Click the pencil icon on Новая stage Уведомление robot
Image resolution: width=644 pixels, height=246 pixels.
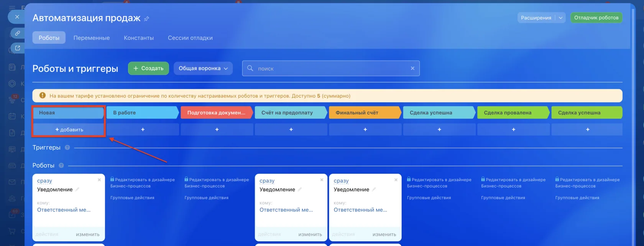[77, 190]
